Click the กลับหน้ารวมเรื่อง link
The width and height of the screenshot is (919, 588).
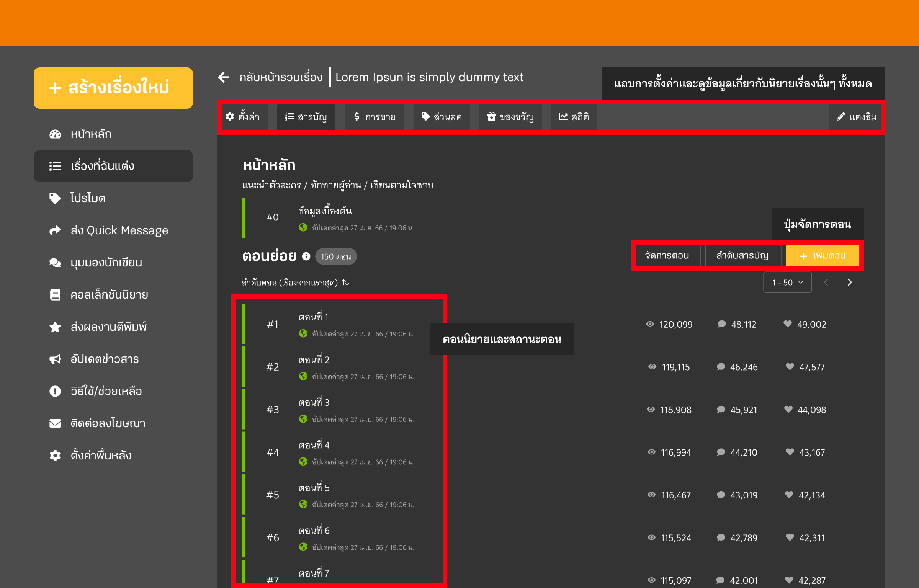281,78
